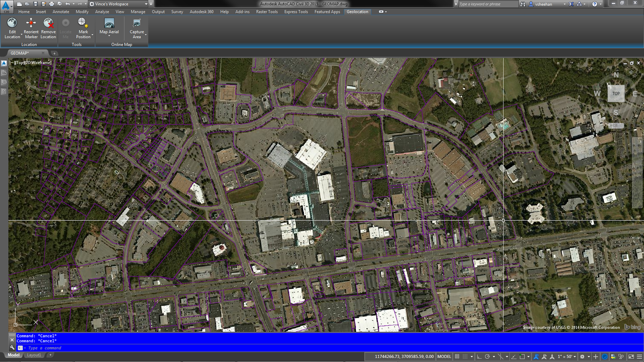Expand the Map Aerial dropdown
Screen dimensions: 644x362
tap(109, 36)
